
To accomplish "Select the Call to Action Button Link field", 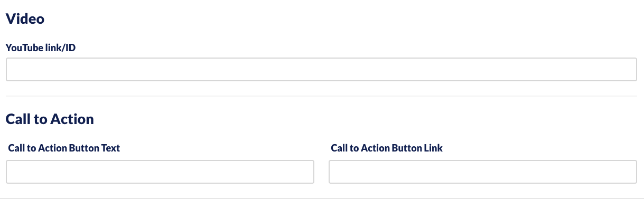I will [483, 172].
